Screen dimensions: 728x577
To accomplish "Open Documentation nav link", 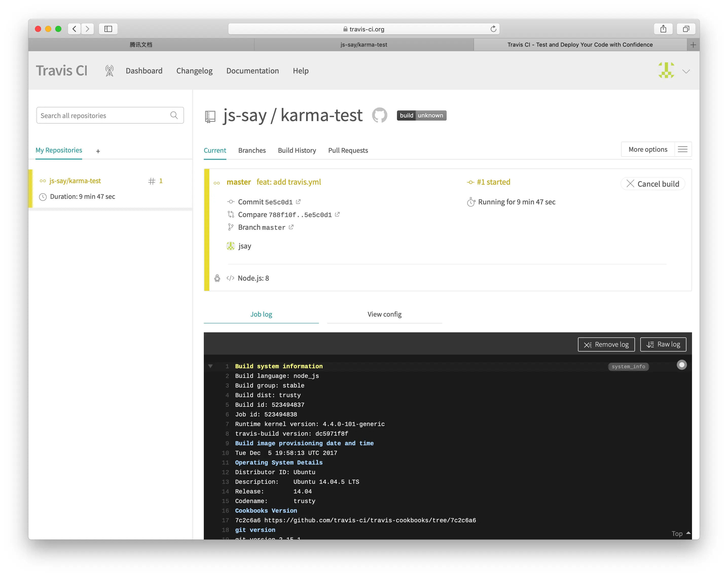I will [252, 71].
